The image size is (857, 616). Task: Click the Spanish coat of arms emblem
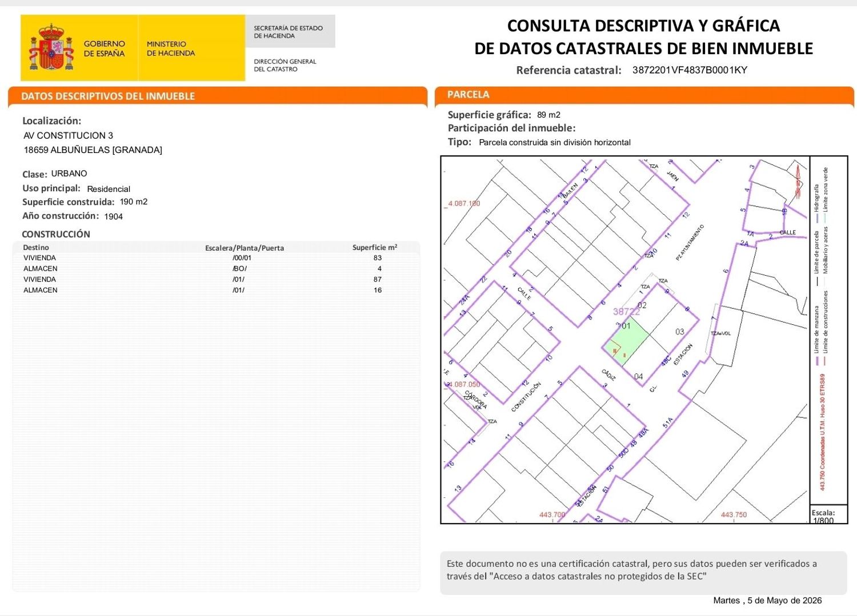coord(51,47)
